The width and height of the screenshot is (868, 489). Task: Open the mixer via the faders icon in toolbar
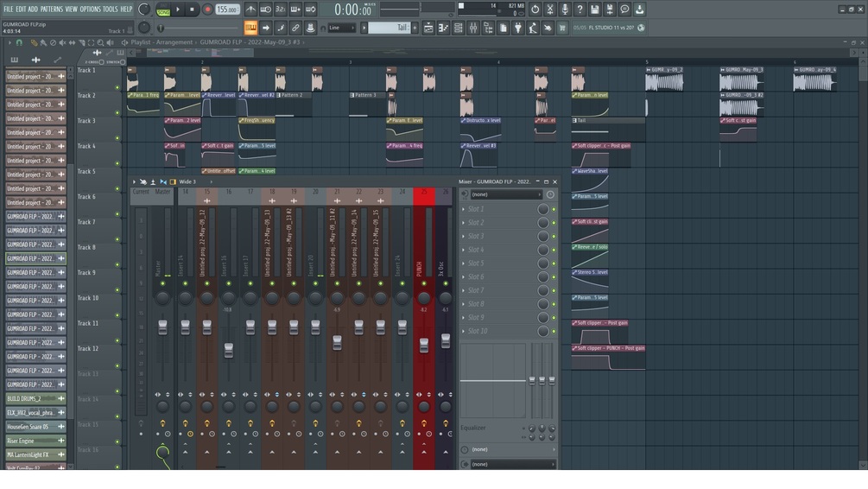point(473,28)
